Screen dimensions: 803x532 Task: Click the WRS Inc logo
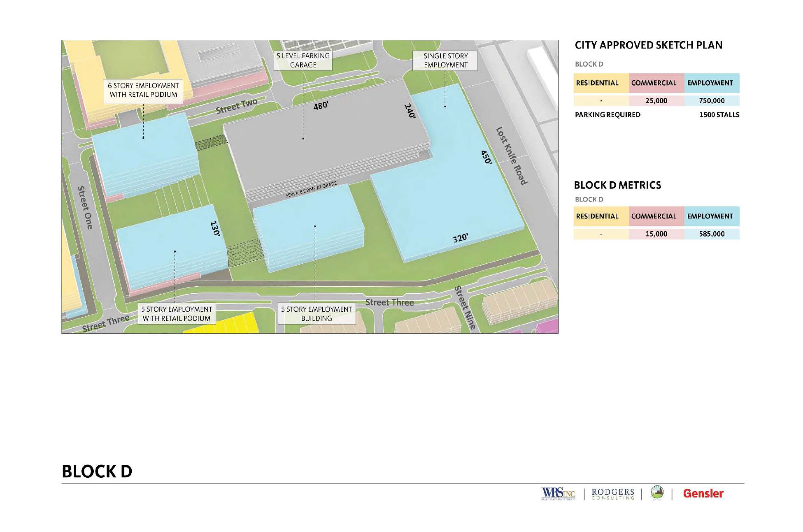tap(558, 493)
